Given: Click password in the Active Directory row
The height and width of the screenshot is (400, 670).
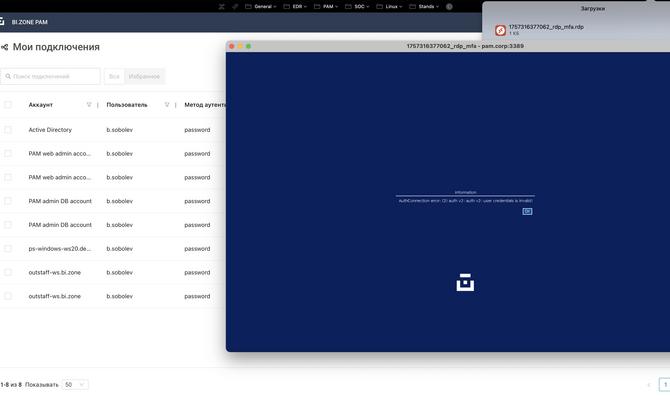Looking at the screenshot, I should tap(197, 130).
